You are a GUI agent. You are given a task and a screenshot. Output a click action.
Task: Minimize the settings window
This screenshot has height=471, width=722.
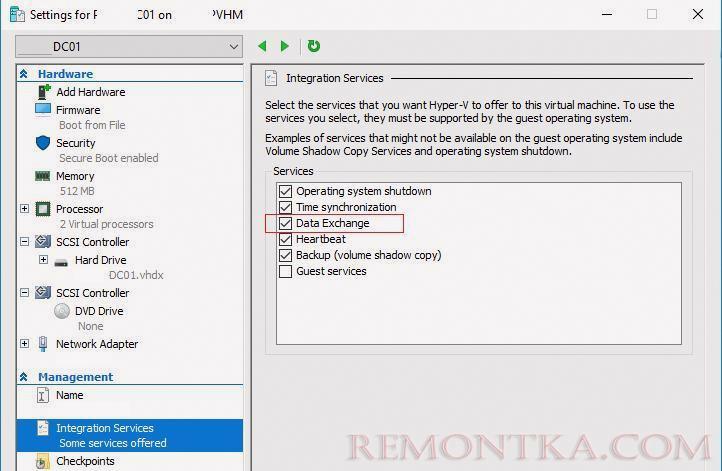click(607, 14)
